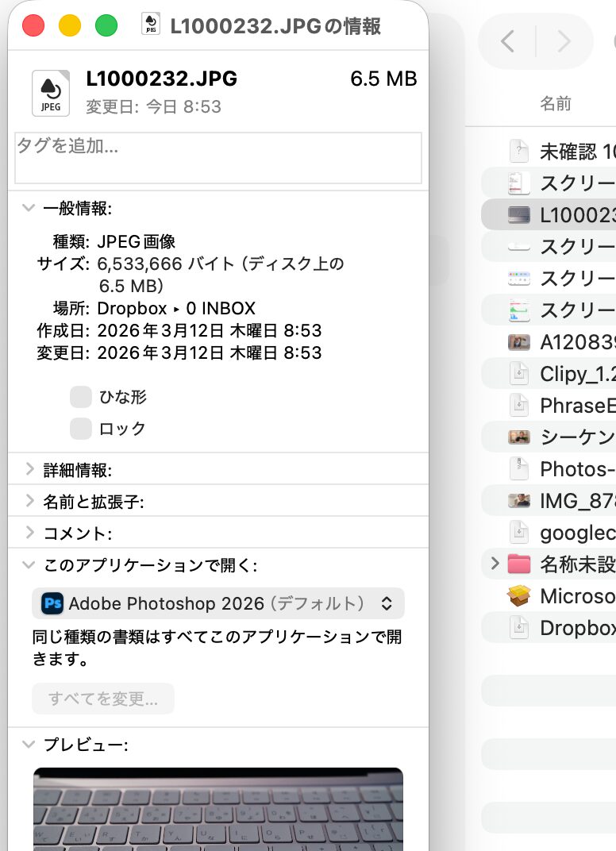Expand the 名称未設定 folder in file list

point(495,564)
